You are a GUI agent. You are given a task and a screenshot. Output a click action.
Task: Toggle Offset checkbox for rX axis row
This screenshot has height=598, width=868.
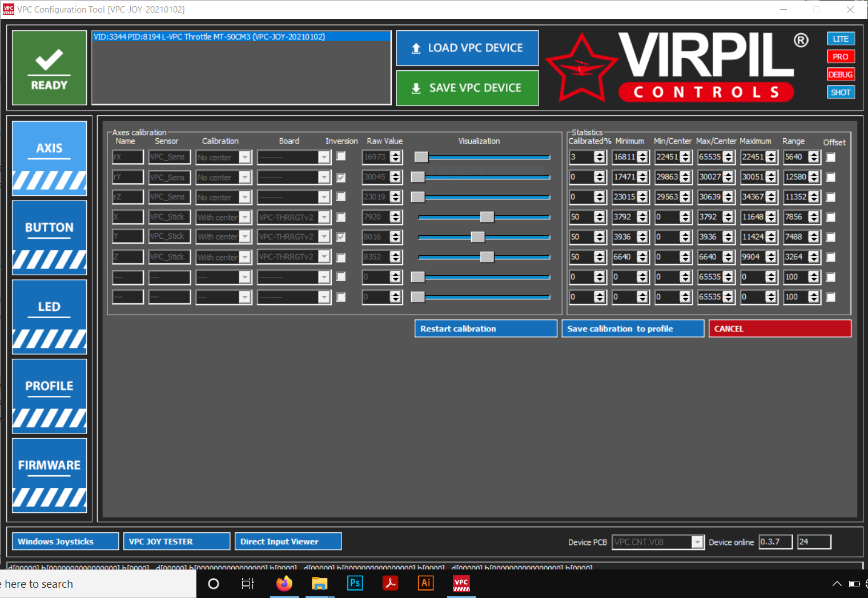point(831,156)
